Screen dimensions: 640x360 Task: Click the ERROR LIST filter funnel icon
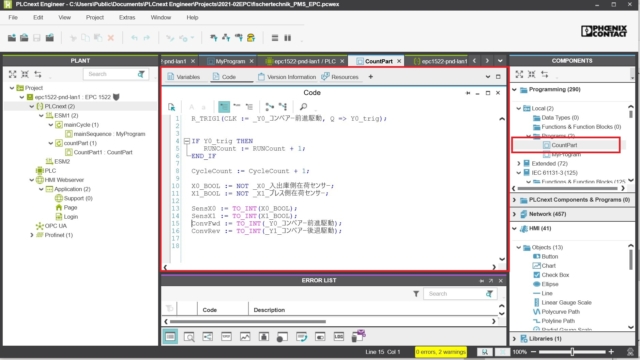(416, 294)
